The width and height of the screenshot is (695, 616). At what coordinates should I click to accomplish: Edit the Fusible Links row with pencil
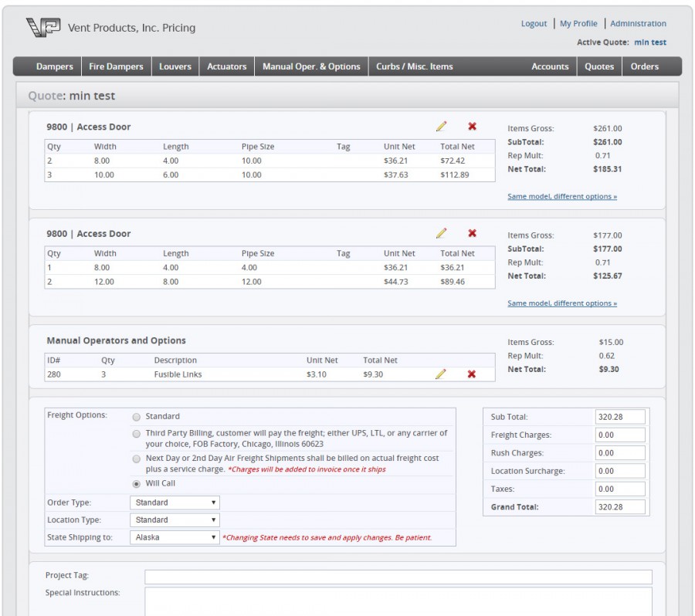pos(441,374)
